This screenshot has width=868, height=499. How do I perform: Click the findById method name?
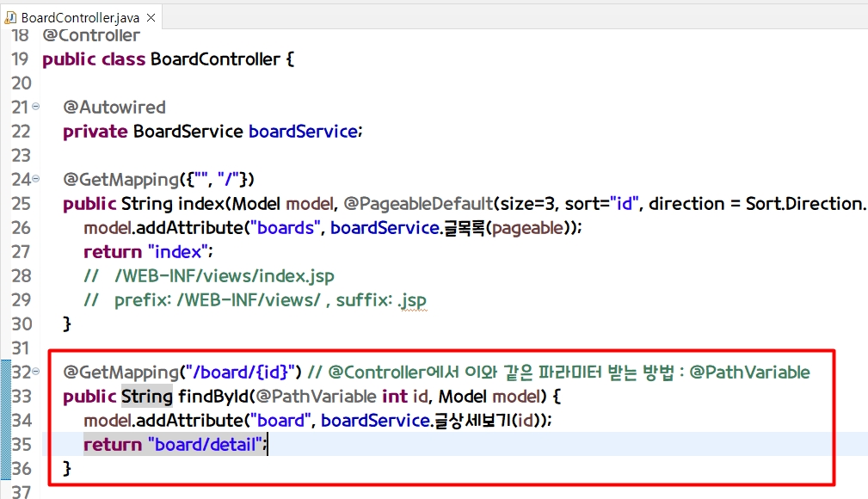[x=213, y=396]
